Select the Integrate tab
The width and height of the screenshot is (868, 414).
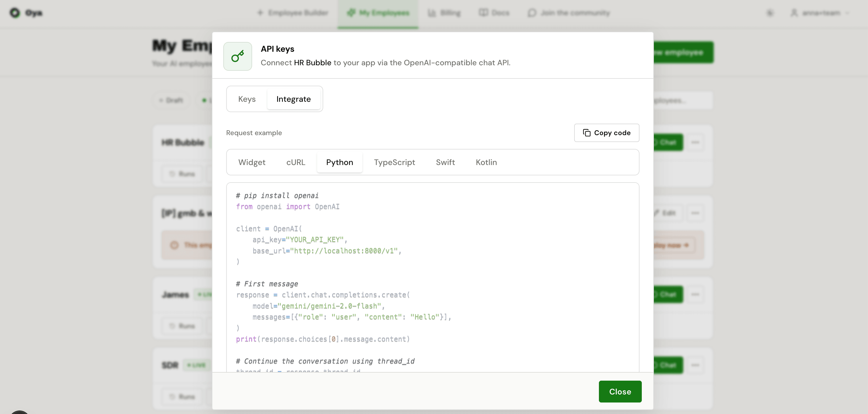coord(294,99)
